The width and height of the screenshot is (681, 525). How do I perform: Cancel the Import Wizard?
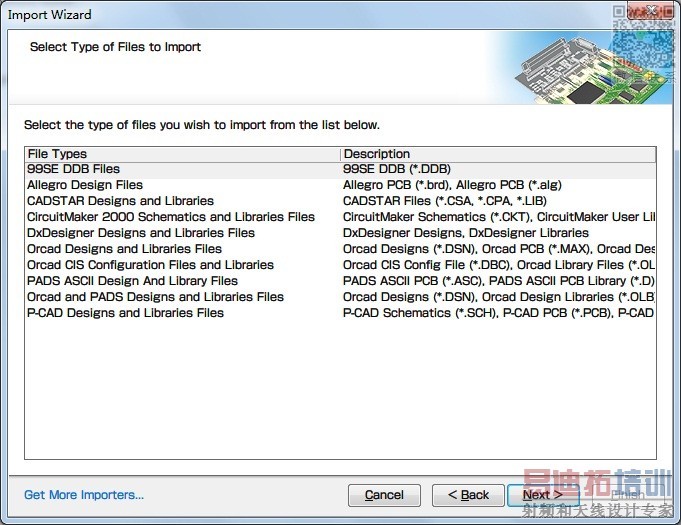point(384,495)
